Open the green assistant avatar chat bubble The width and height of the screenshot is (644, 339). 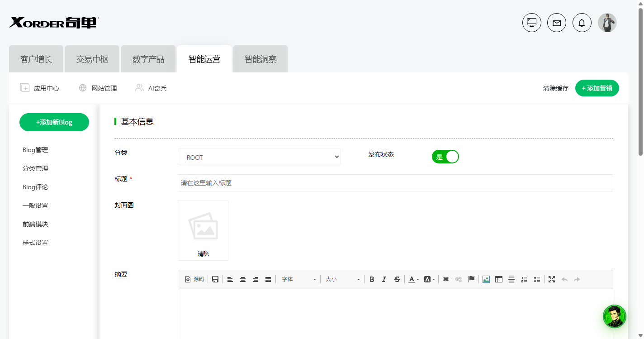point(615,316)
